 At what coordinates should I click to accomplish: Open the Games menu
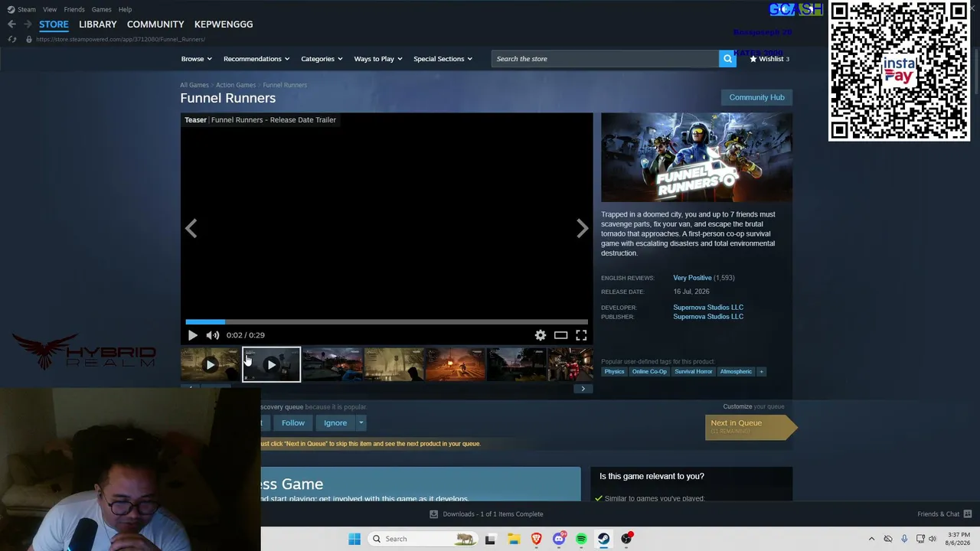pyautogui.click(x=101, y=9)
